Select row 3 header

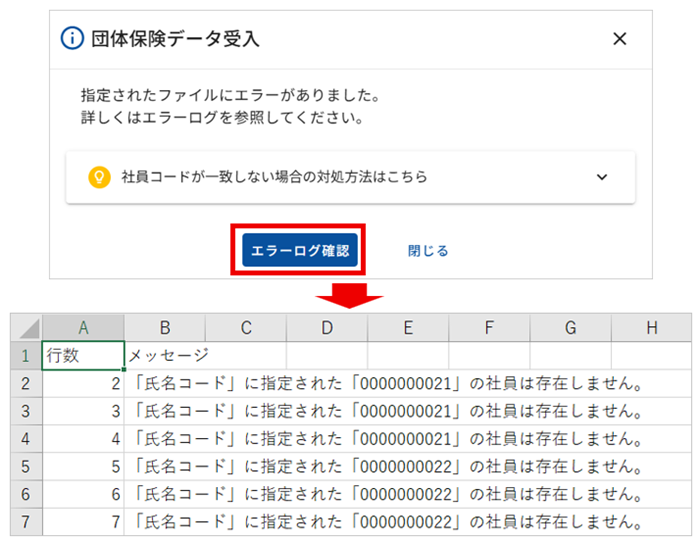pyautogui.click(x=26, y=411)
